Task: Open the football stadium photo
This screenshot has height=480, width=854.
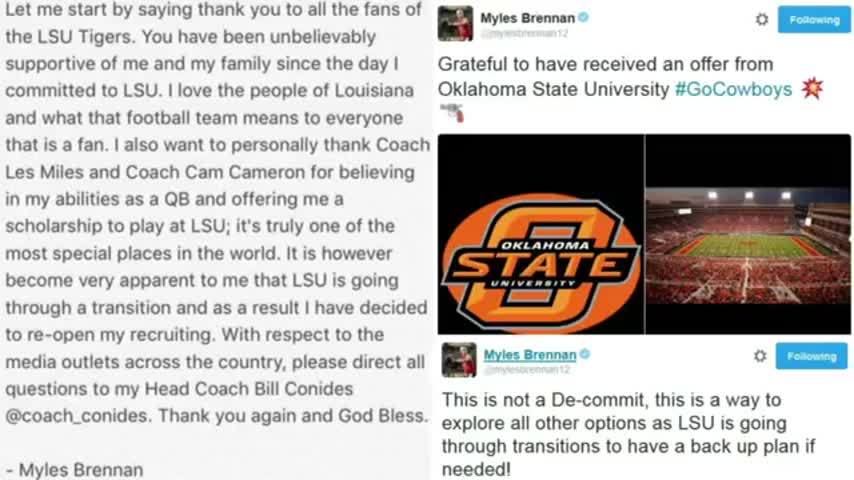Action: [x=748, y=234]
